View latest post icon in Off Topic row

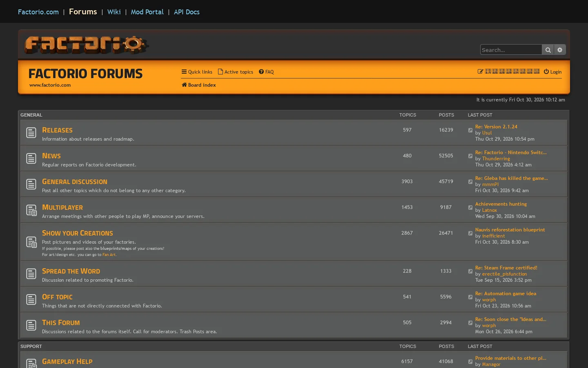[470, 297]
